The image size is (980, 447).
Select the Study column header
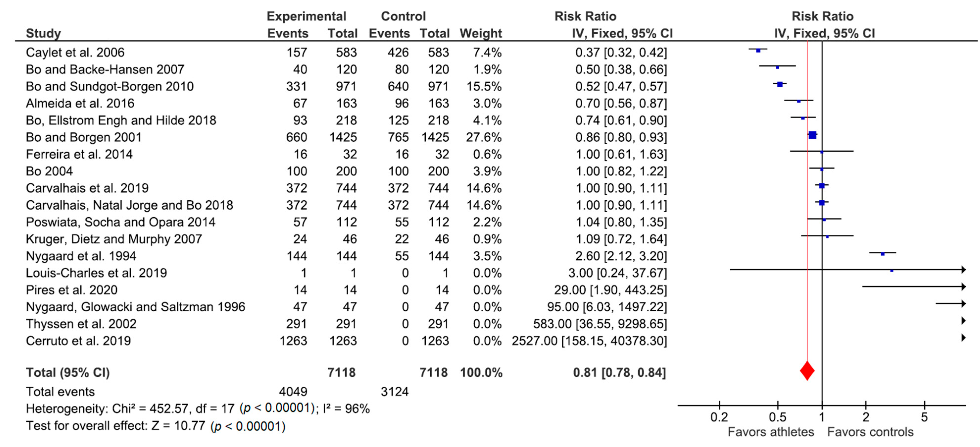coord(43,33)
